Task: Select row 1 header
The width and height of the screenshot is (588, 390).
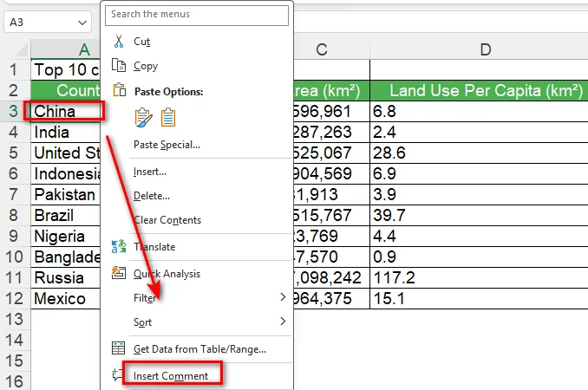Action: tap(15, 69)
